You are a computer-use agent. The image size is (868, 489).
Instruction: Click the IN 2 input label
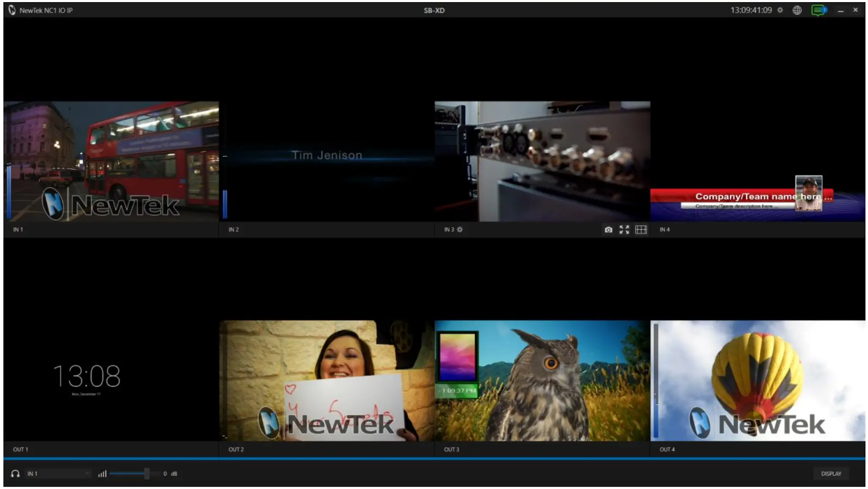tap(233, 229)
